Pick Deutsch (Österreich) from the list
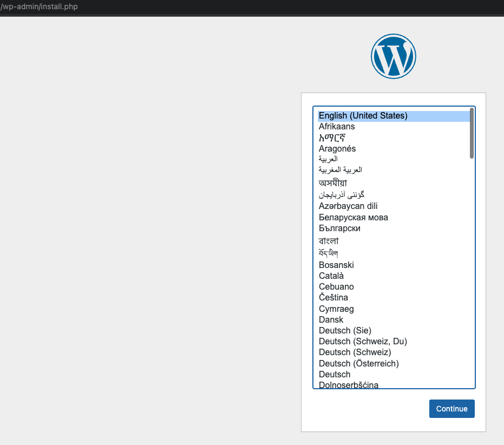Screen dimensions: 504x445 (x=358, y=364)
